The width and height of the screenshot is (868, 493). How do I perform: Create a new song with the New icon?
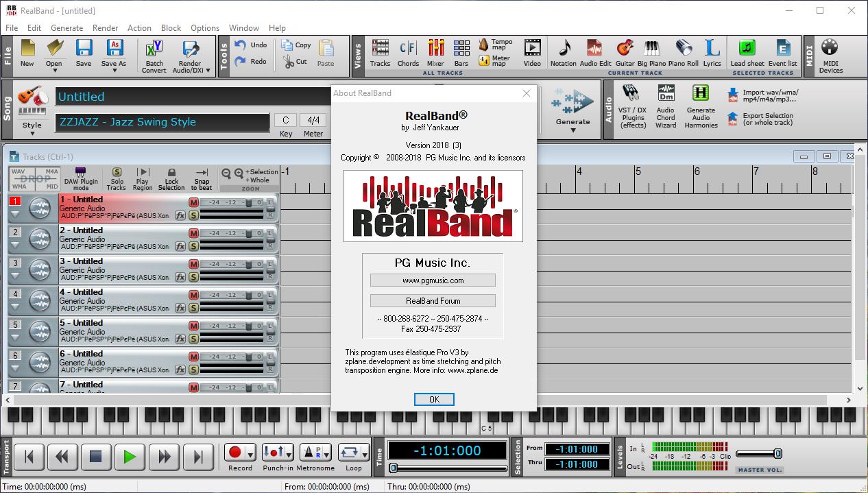pyautogui.click(x=27, y=49)
